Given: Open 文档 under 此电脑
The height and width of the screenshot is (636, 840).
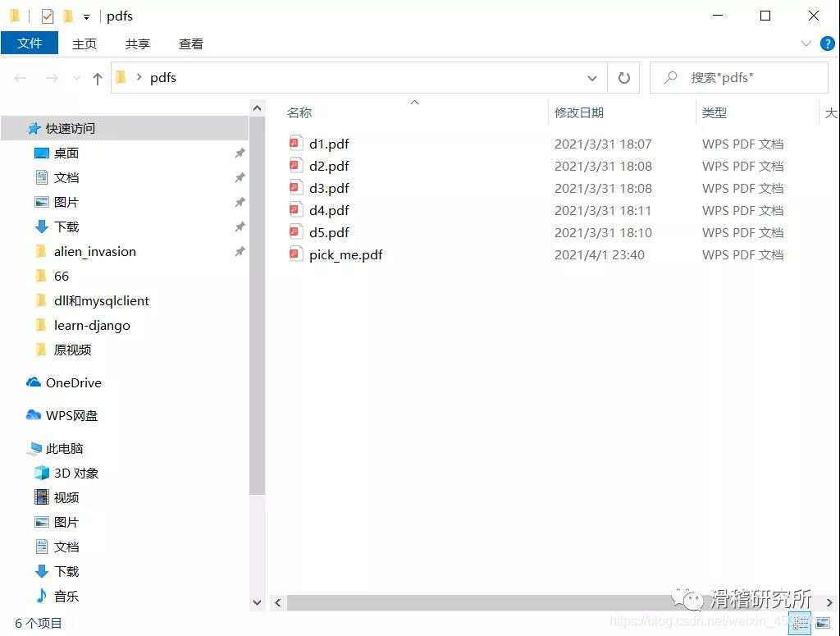Looking at the screenshot, I should (66, 547).
